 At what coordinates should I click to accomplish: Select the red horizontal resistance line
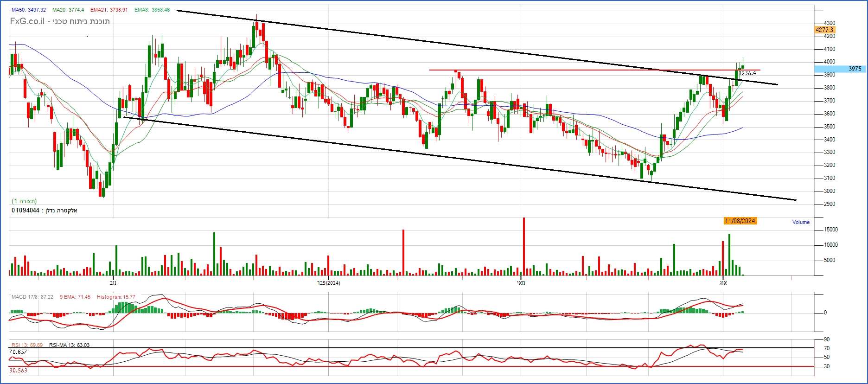coord(595,70)
